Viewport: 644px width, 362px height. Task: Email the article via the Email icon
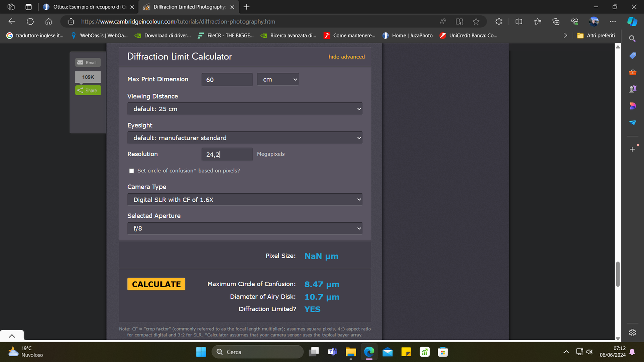click(x=88, y=62)
